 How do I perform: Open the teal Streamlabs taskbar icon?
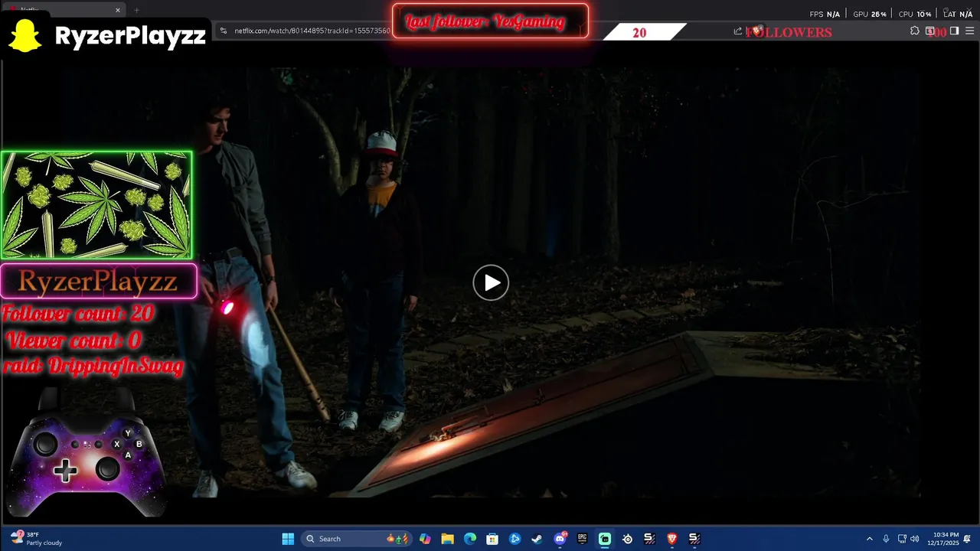point(605,539)
